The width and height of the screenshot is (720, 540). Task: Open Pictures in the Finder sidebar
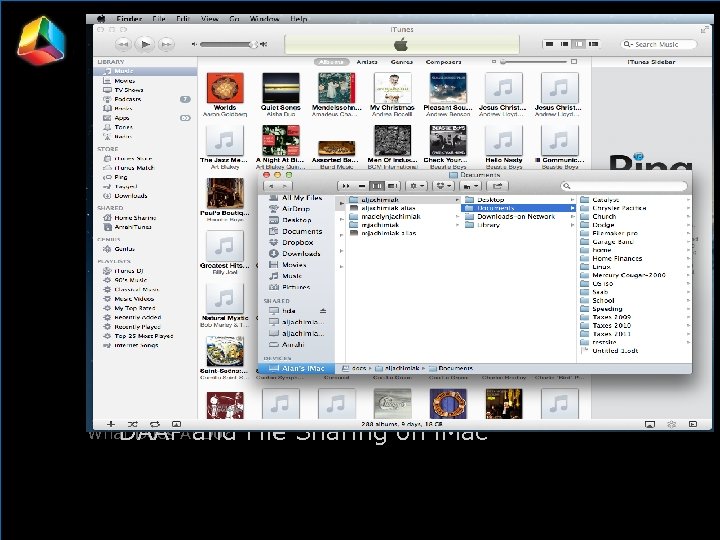pos(297,287)
